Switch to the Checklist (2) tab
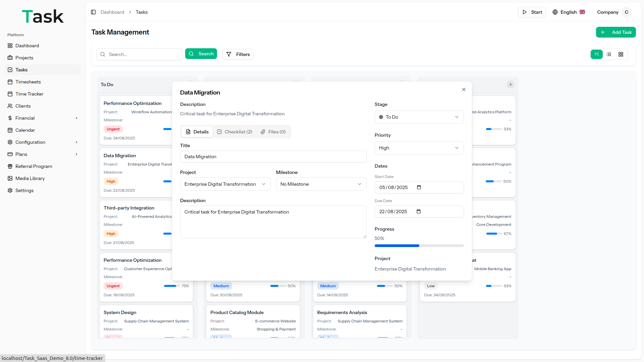This screenshot has height=362, width=644. [235, 132]
